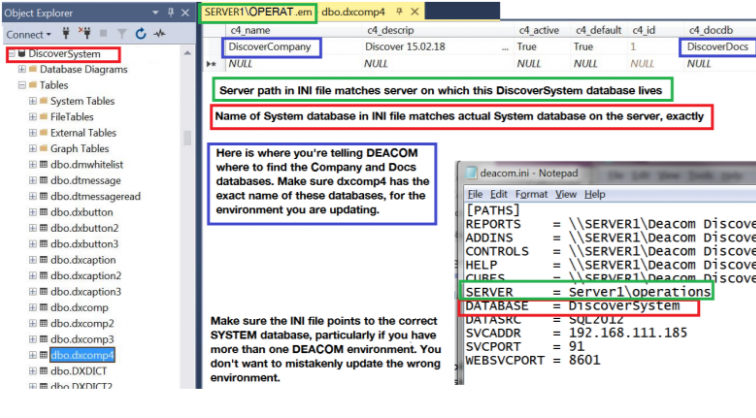Click the DiscoverCompany cell
This screenshot has width=756, height=418.
(270, 47)
